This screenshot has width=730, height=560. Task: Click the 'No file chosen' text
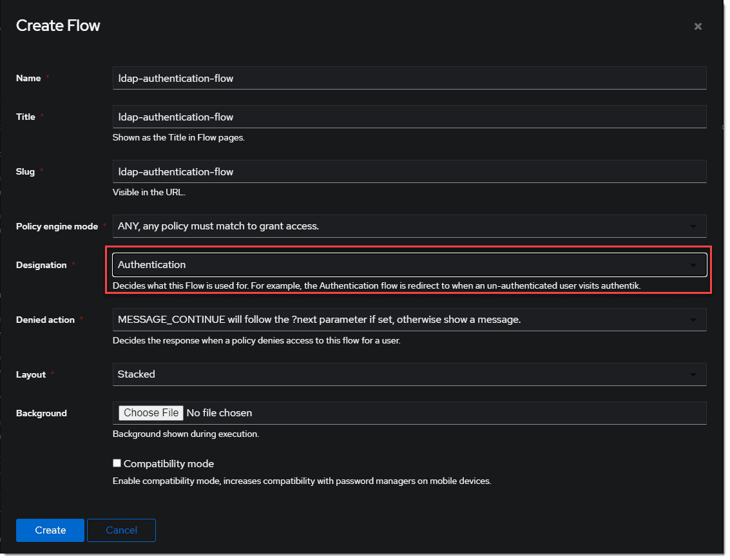[219, 413]
